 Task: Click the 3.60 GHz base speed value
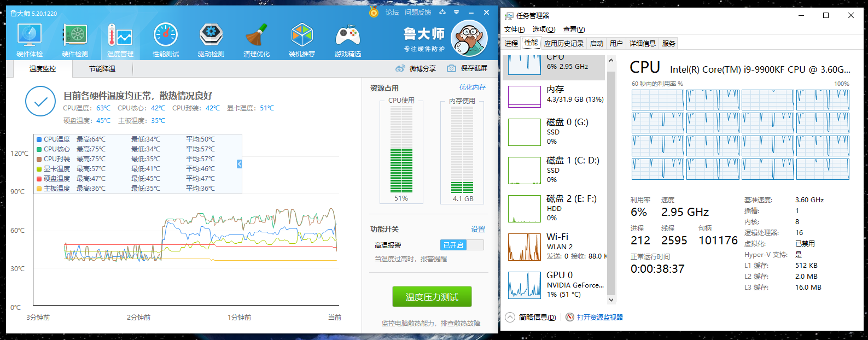(809, 200)
